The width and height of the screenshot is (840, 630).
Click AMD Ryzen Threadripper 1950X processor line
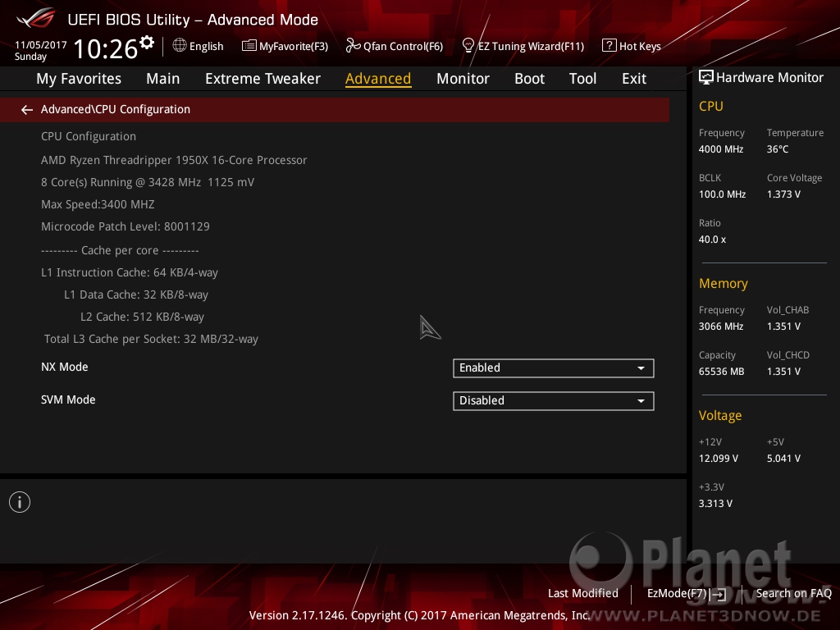point(174,160)
